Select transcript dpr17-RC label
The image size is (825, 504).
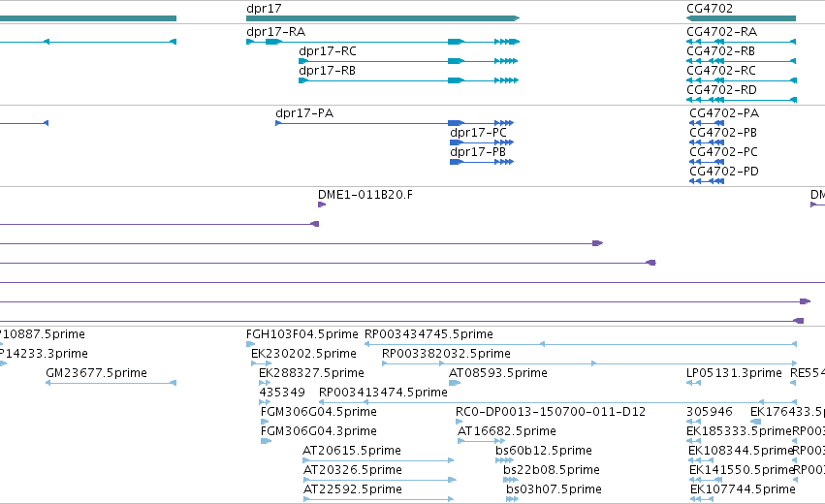[328, 51]
